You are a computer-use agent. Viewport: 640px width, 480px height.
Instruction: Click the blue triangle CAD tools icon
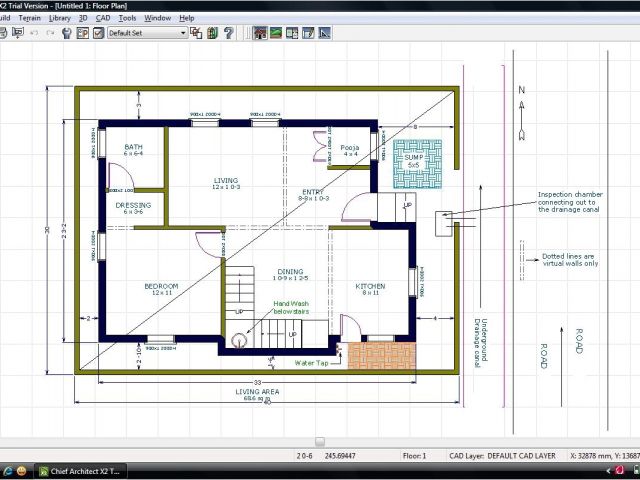point(323,33)
